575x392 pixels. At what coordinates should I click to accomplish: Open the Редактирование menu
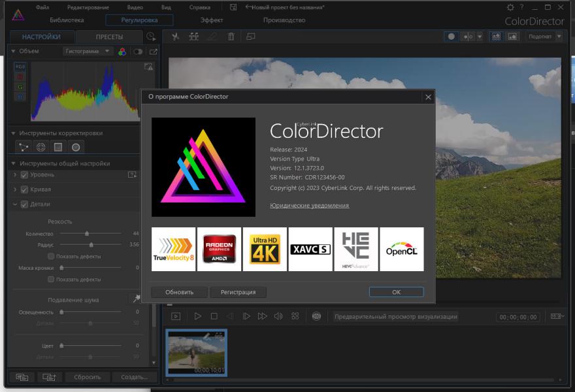[88, 7]
